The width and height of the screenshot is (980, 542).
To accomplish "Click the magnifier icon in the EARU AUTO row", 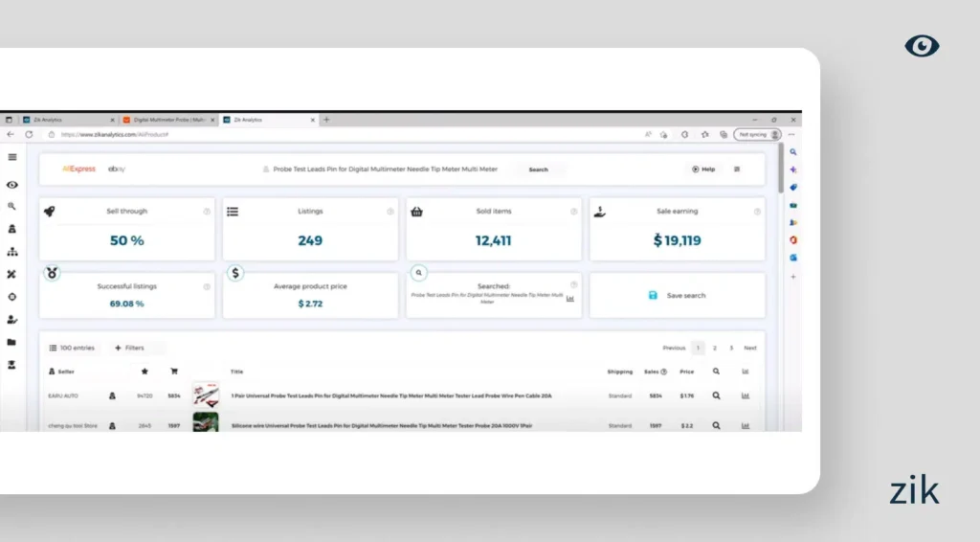I will (x=716, y=395).
